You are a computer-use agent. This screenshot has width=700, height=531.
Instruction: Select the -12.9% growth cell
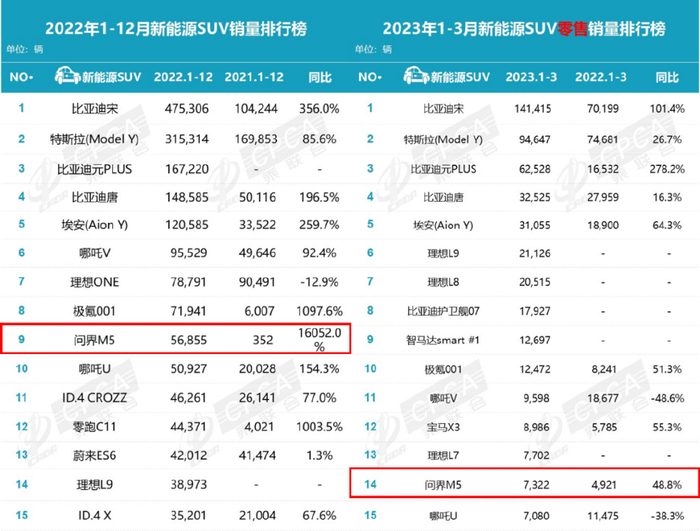point(319,282)
